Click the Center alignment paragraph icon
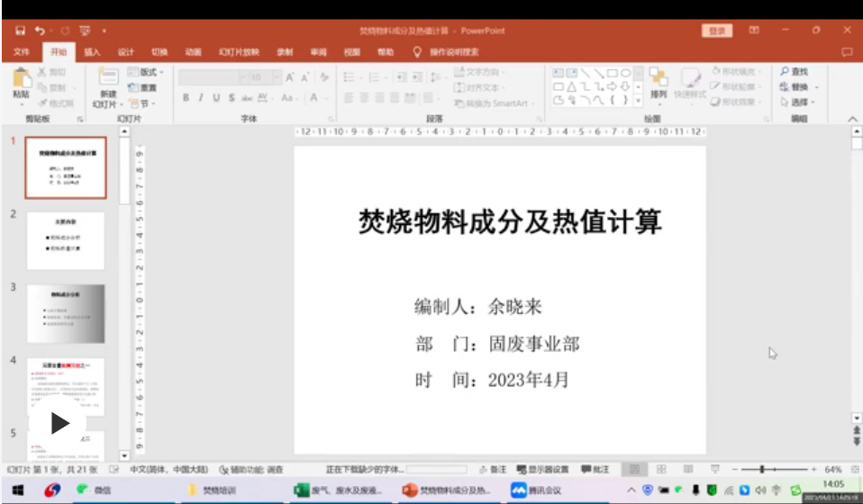Image resolution: width=863 pixels, height=504 pixels. click(364, 98)
